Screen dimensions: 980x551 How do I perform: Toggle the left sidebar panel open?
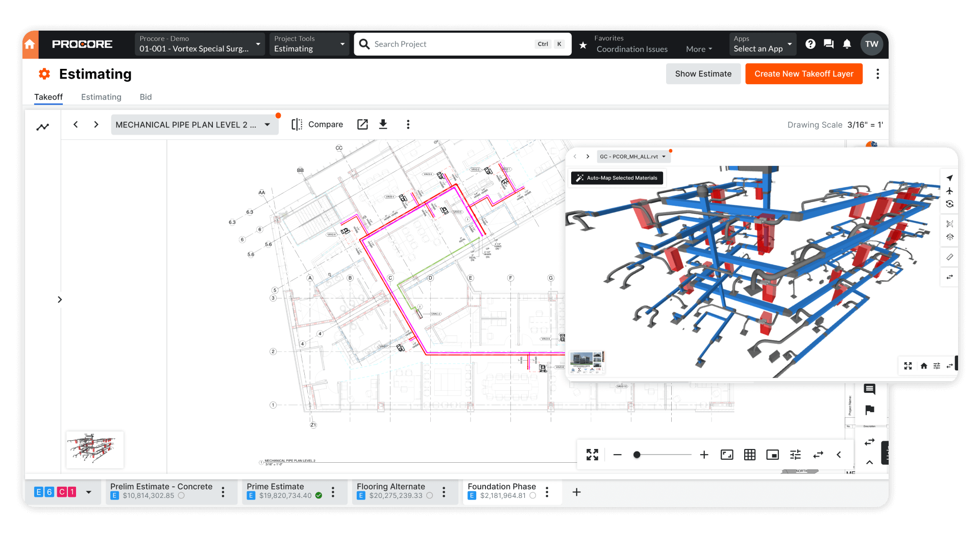coord(59,299)
